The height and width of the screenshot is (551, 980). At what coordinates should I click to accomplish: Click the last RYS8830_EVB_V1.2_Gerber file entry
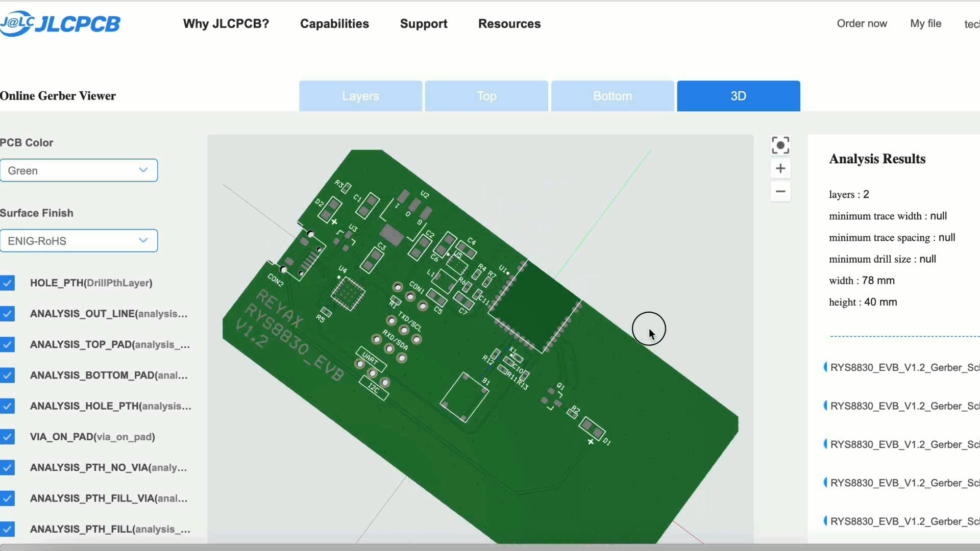coord(902,521)
